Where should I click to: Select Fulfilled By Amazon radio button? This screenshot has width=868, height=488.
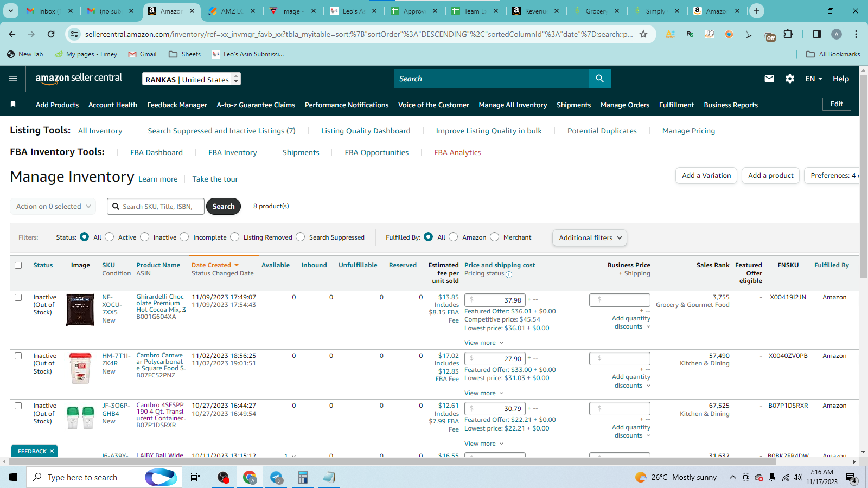point(454,237)
